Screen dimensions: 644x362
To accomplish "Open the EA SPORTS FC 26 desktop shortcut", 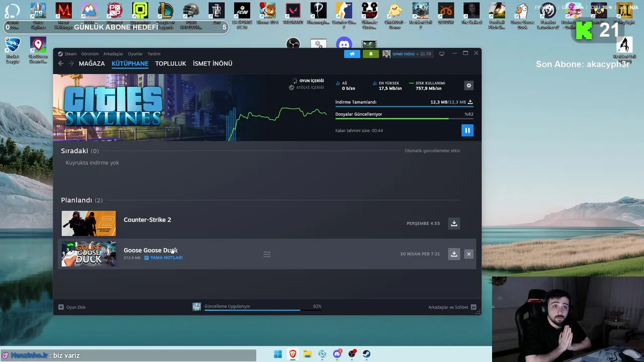I will click(242, 16).
